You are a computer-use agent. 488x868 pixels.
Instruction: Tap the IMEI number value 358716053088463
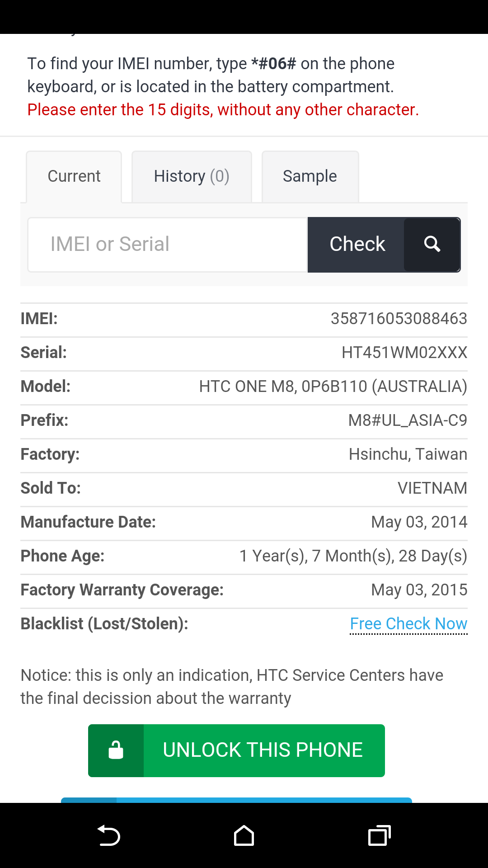pos(399,319)
